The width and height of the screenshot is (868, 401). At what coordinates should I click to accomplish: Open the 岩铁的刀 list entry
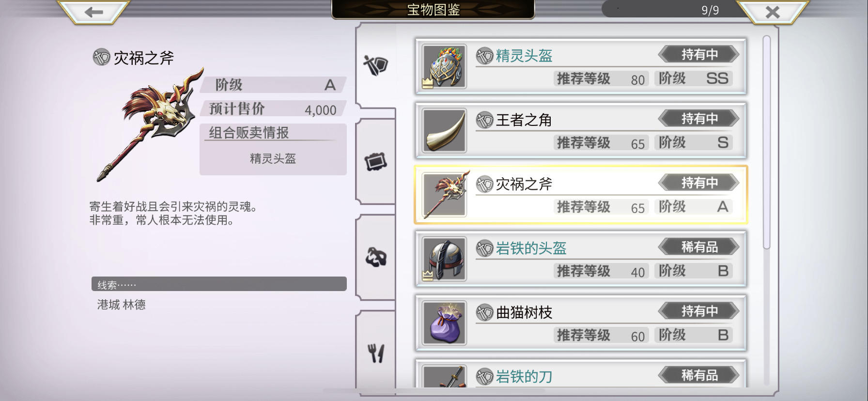581,374
